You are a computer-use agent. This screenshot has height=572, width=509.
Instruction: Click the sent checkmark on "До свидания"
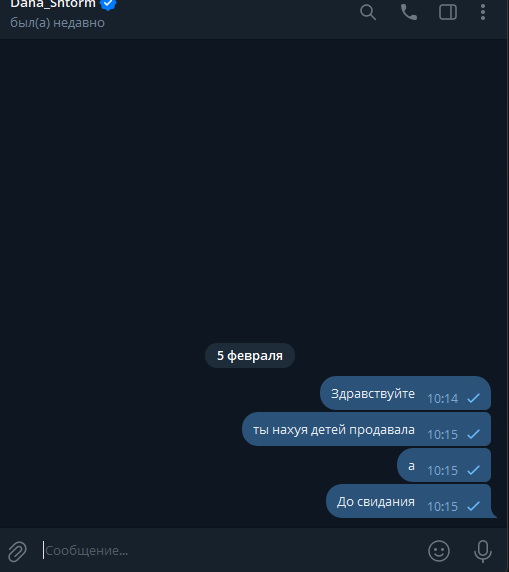click(474, 506)
